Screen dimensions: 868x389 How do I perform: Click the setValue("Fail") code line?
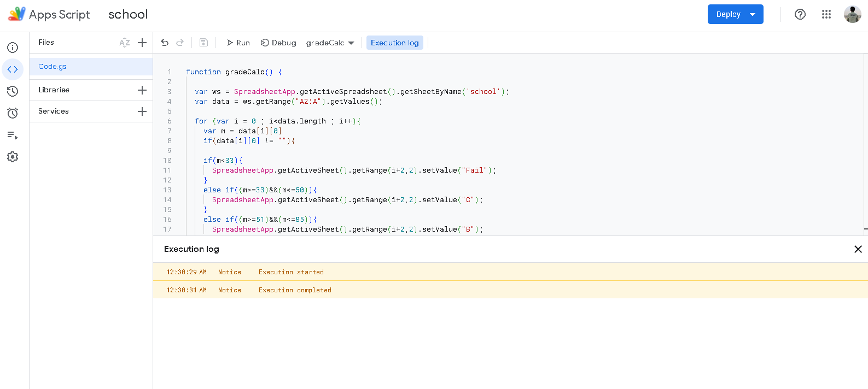pyautogui.click(x=354, y=170)
